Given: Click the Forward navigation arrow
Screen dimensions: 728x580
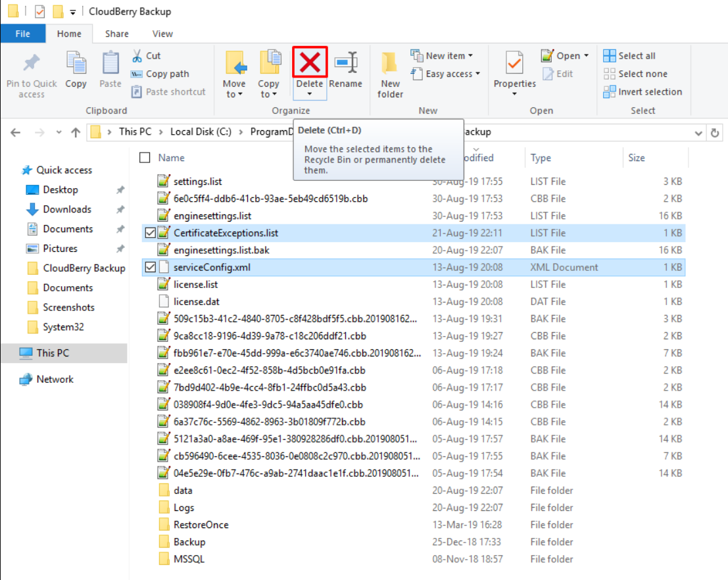Looking at the screenshot, I should point(40,133).
